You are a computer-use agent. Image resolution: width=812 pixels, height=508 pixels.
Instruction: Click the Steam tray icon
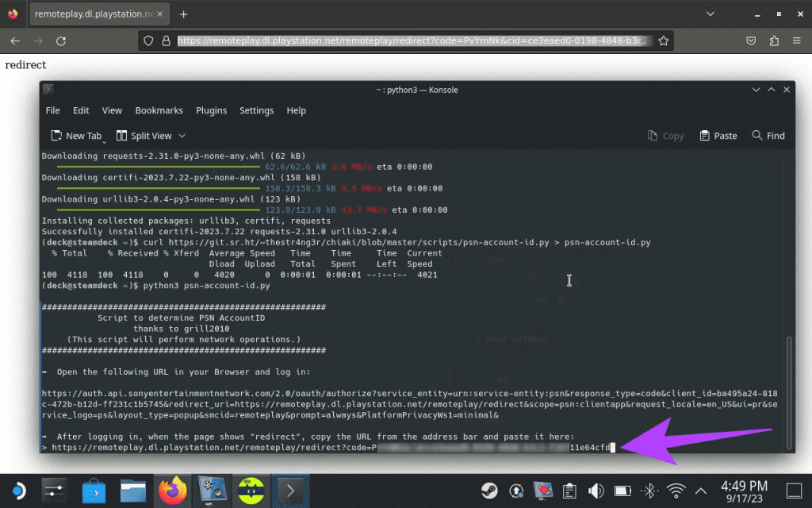[x=488, y=491]
